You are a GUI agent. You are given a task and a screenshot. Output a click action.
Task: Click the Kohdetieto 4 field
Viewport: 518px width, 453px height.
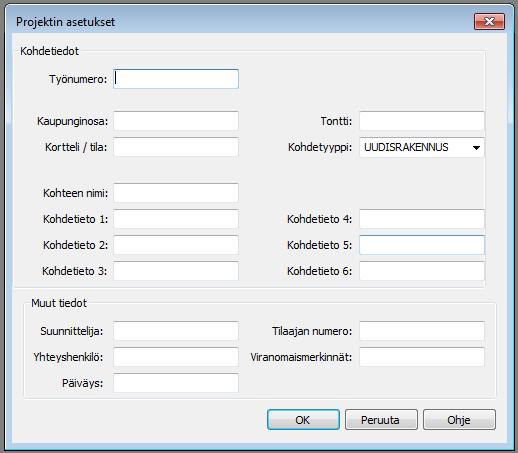point(422,219)
